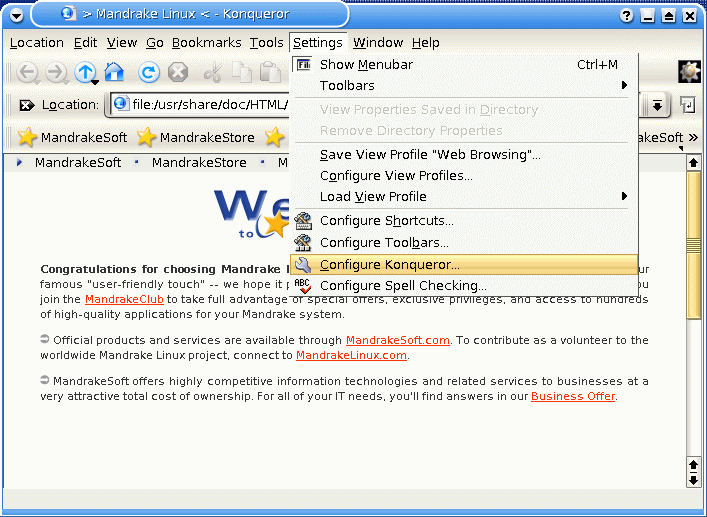Expand Load View Profile submenu

pos(373,197)
